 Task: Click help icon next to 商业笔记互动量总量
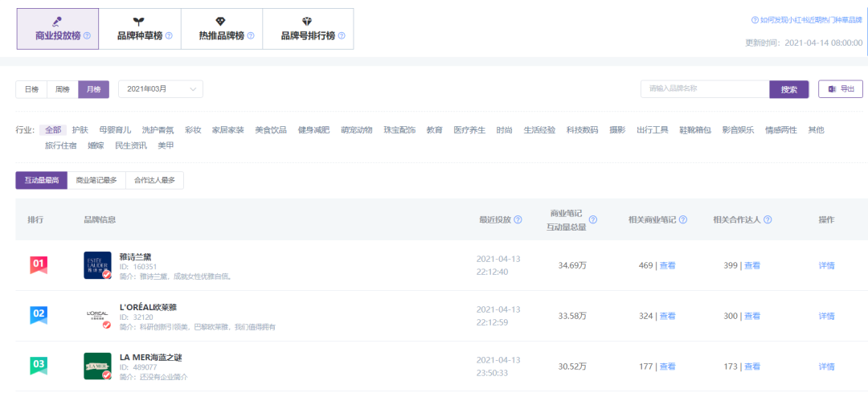click(593, 219)
